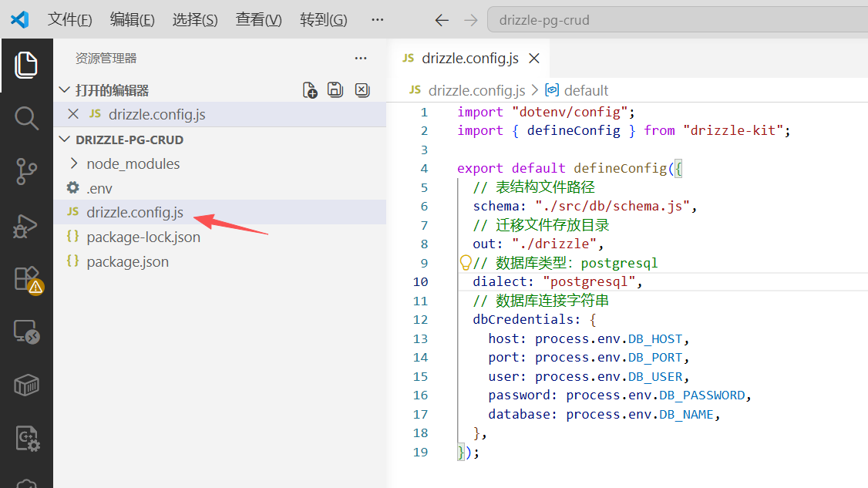Screen dimensions: 868x488
Task: Click the Save All icon in open editors
Action: point(335,89)
